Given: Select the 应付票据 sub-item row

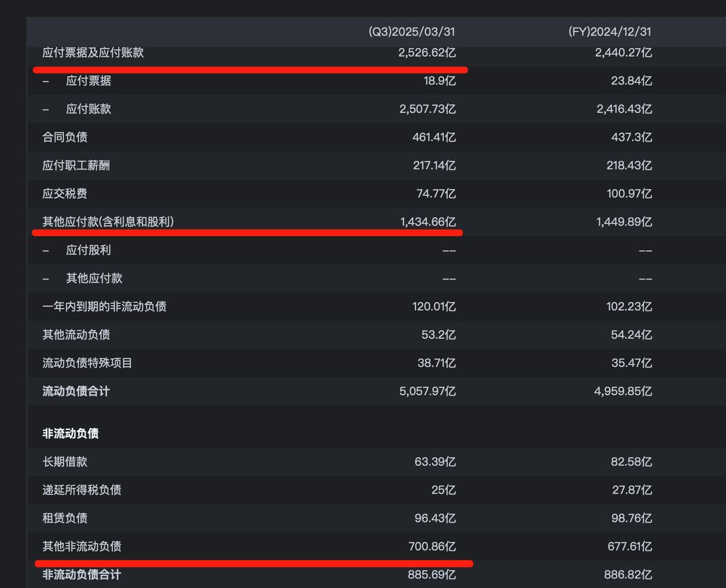Looking at the screenshot, I should (88, 81).
